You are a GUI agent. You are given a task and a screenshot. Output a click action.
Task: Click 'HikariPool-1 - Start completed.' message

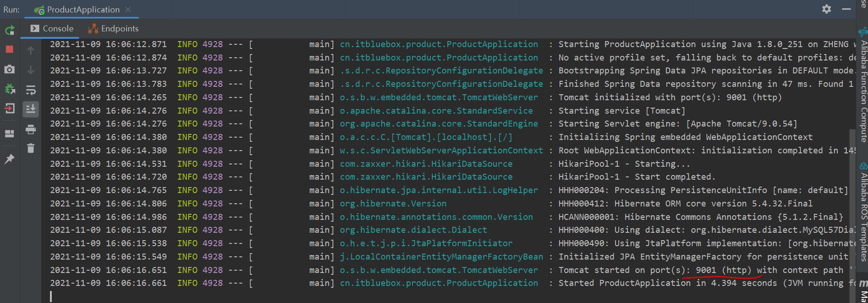point(637,177)
